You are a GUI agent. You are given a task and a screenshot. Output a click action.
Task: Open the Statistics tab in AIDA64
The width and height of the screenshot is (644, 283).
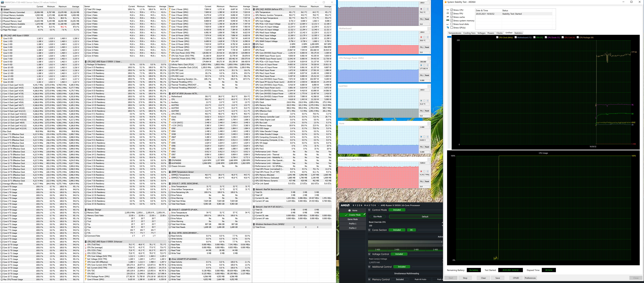tap(518, 33)
